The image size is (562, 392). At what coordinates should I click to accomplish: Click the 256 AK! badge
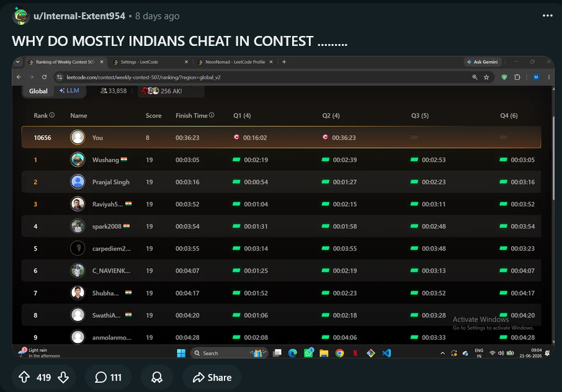(171, 91)
